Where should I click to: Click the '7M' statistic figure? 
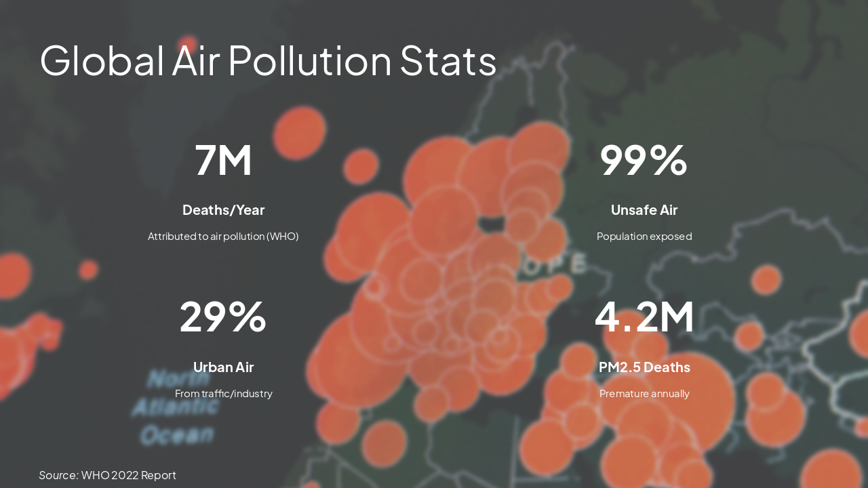coord(223,161)
